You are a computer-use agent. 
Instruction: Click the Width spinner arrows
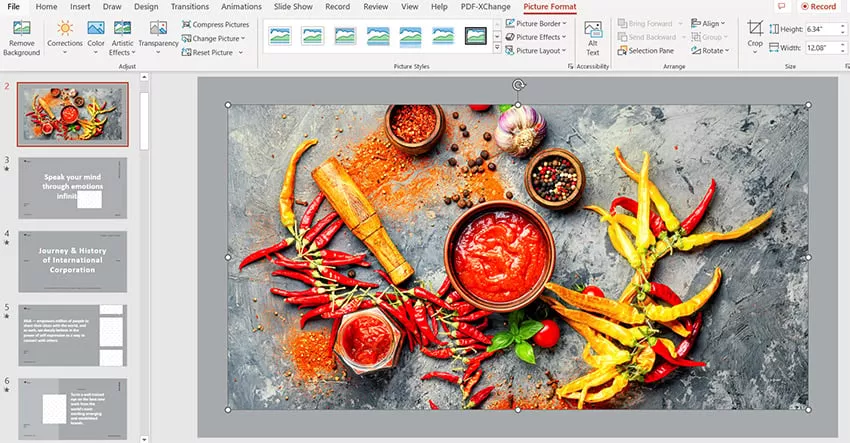click(x=843, y=48)
